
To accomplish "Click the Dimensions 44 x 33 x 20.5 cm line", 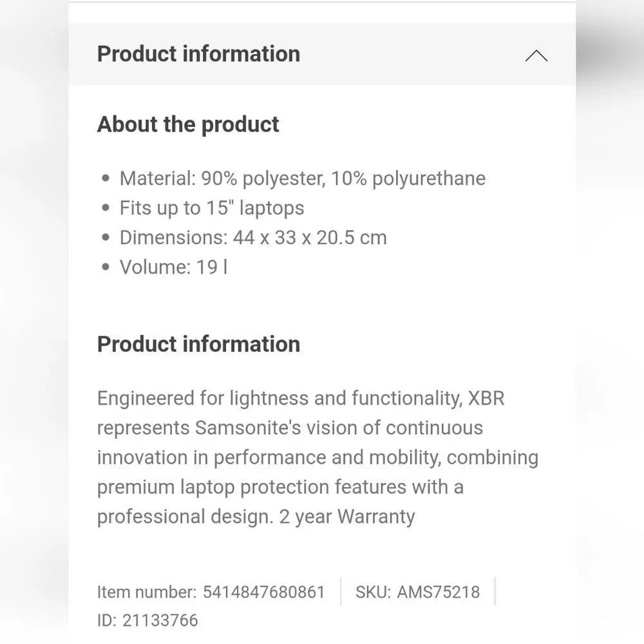I will click(253, 238).
